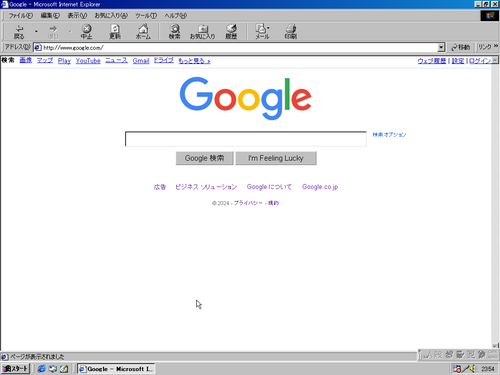This screenshot has width=500, height=375.
Task: Click the Google について footer link
Action: point(269,187)
